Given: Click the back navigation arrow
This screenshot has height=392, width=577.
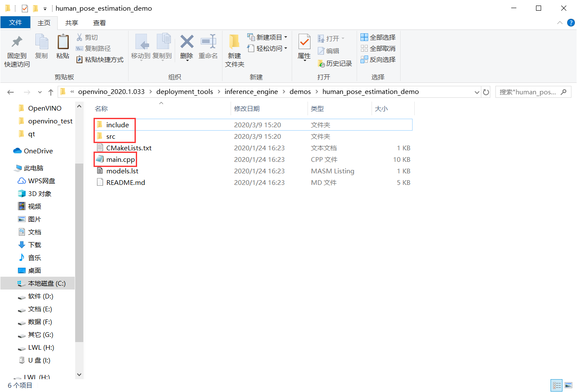Looking at the screenshot, I should point(10,91).
